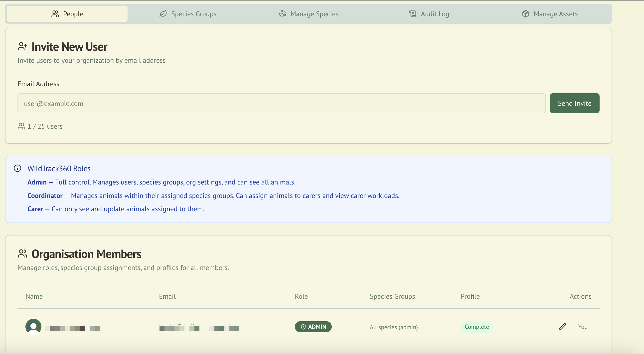This screenshot has height=354, width=644.
Task: Click the You label in the Actions column
Action: tap(583, 326)
